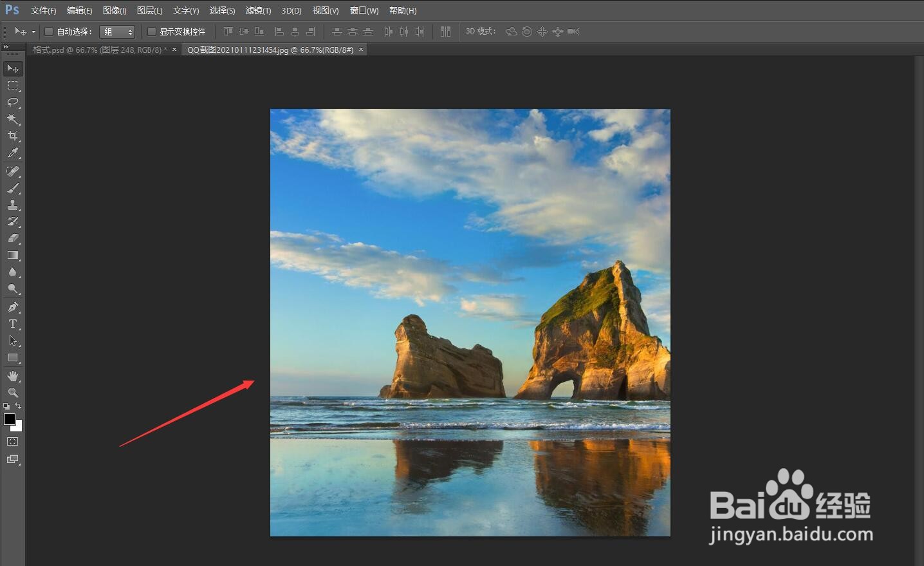Click align bottom edges icon

pos(259,32)
